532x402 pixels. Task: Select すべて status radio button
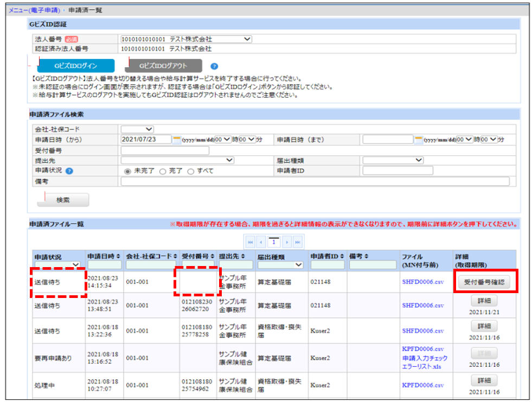[x=191, y=172]
